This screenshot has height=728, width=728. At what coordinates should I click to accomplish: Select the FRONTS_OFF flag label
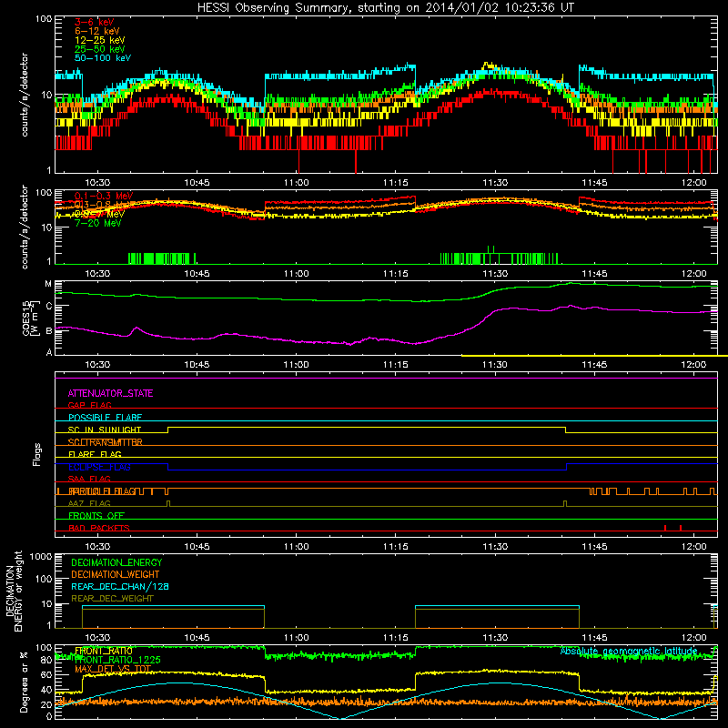[96, 515]
